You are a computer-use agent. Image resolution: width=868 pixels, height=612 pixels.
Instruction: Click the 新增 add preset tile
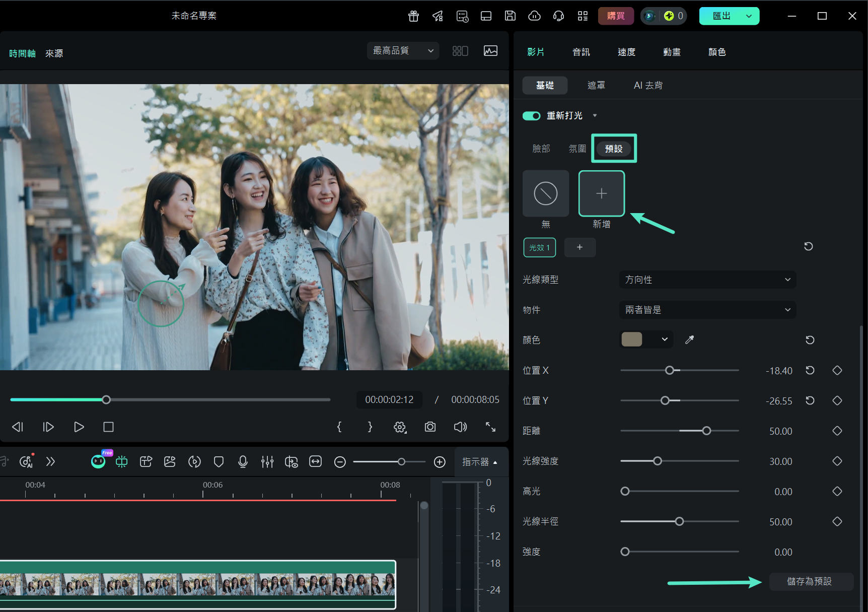point(601,193)
